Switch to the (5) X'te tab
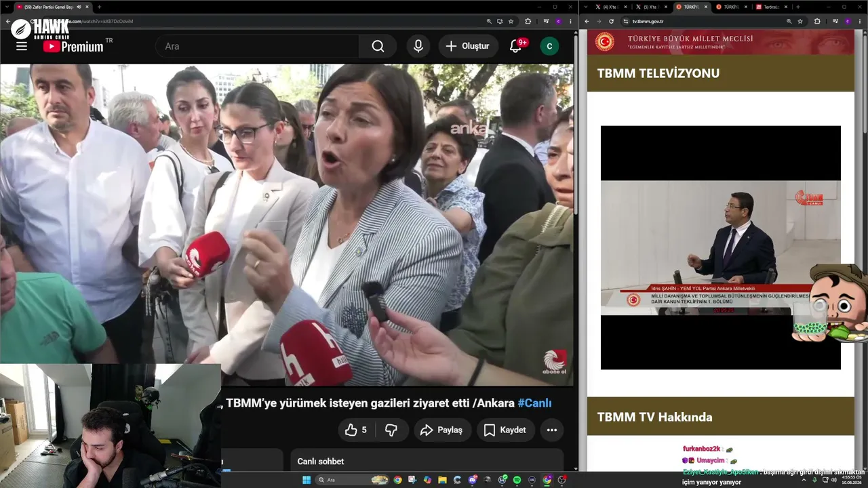This screenshot has height=488, width=868. (x=652, y=7)
